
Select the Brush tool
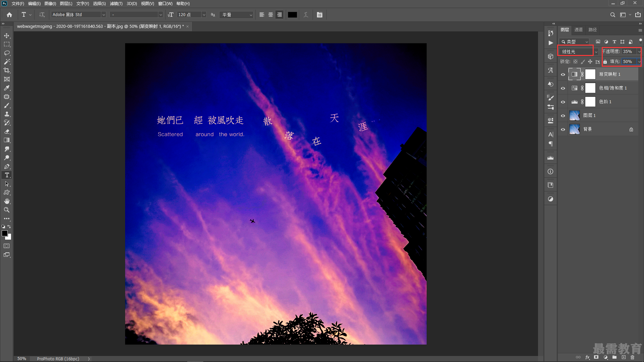click(7, 105)
